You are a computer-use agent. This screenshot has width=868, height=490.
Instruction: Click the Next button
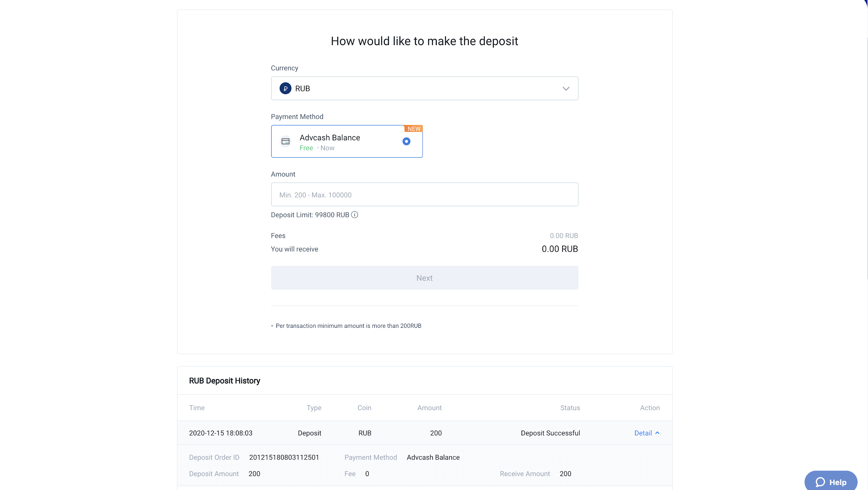(x=425, y=278)
